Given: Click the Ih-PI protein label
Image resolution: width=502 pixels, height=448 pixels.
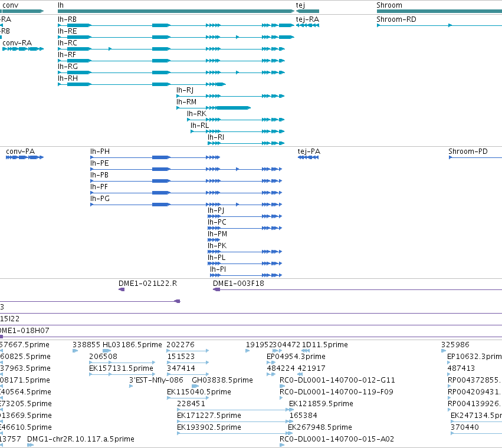Looking at the screenshot, I should point(218,269).
